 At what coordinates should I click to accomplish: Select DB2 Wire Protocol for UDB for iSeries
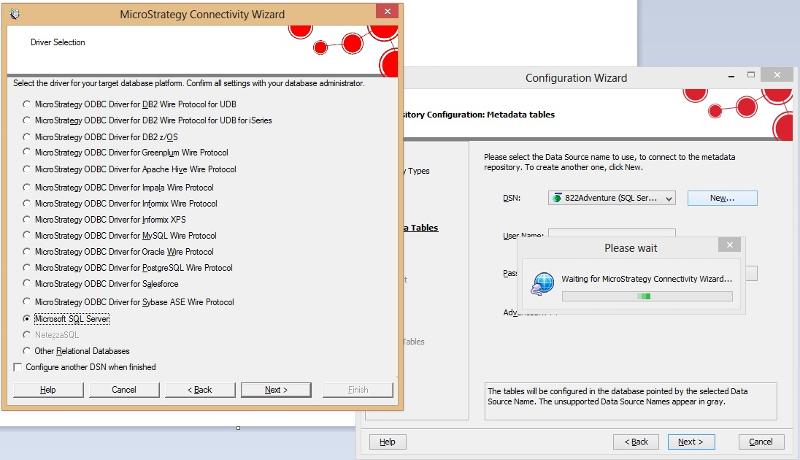pos(27,120)
